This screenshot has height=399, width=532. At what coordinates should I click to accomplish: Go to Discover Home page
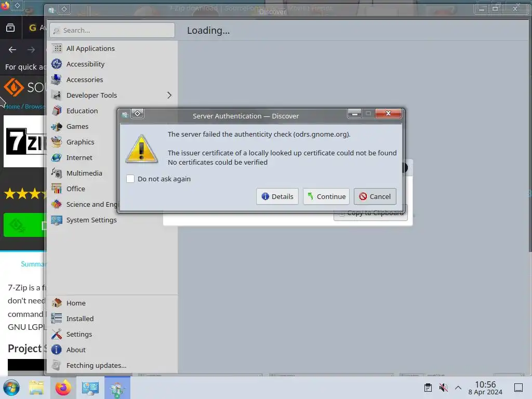(112, 303)
